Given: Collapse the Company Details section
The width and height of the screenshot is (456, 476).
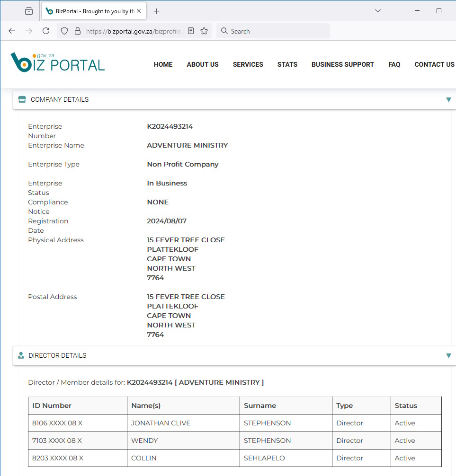Looking at the screenshot, I should [x=448, y=100].
